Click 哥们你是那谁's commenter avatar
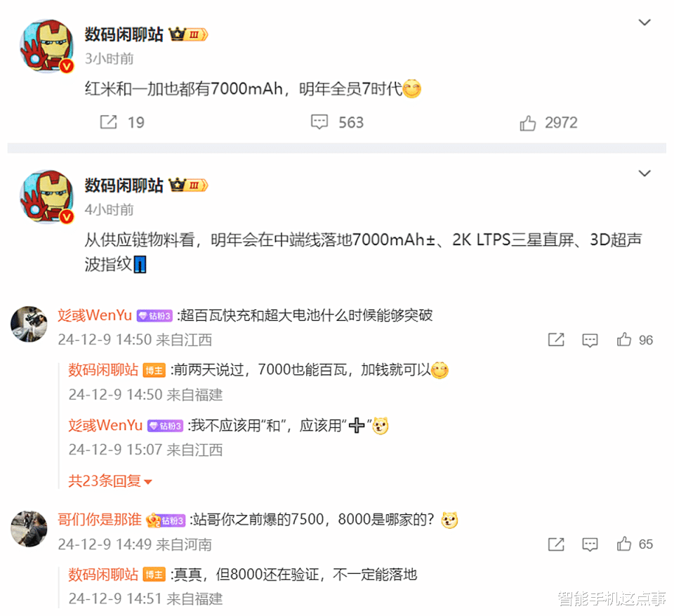Image resolution: width=674 pixels, height=616 pixels. [29, 529]
